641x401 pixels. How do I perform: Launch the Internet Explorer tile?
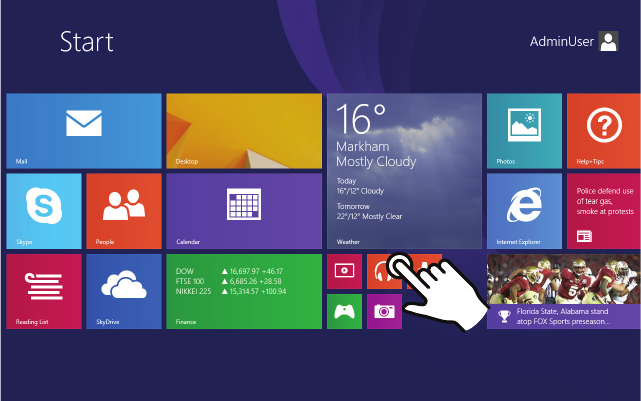(x=524, y=211)
